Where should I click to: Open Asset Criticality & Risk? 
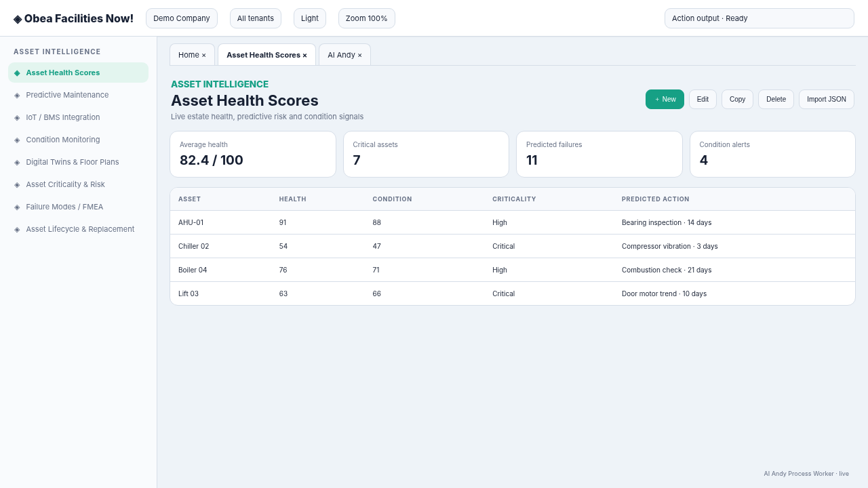pyautogui.click(x=78, y=184)
